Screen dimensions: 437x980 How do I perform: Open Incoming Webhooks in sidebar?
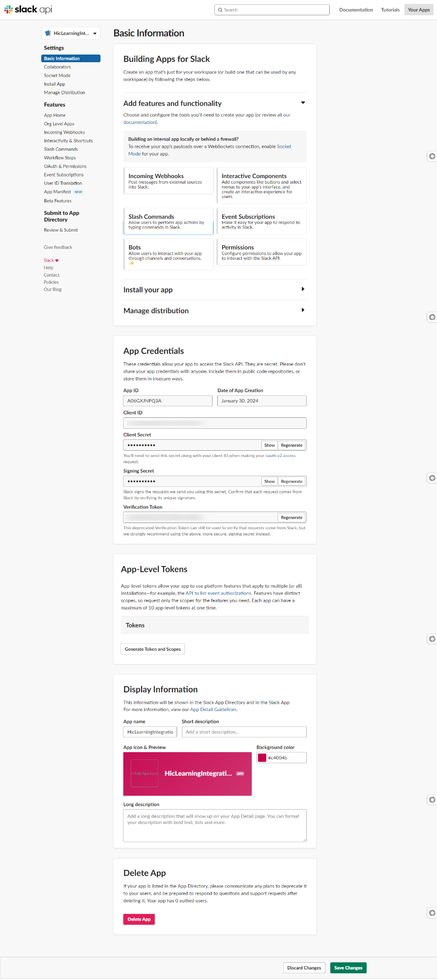point(64,133)
